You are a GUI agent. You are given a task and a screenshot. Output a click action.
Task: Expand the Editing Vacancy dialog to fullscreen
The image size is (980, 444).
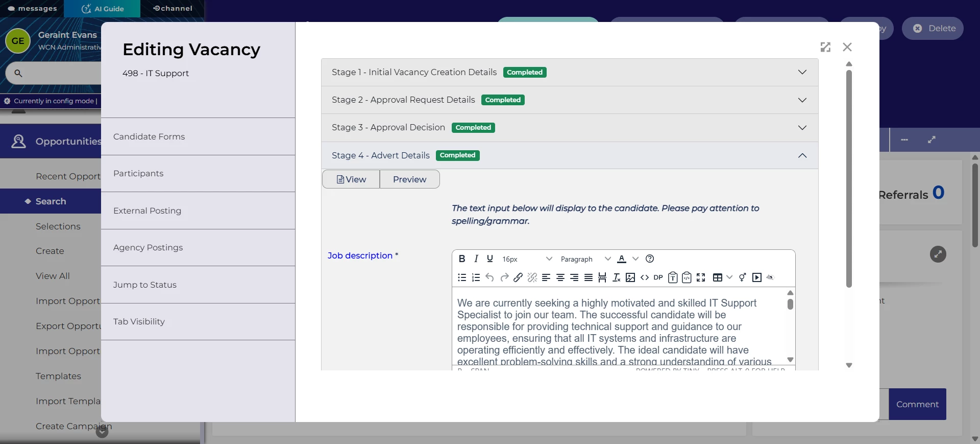825,47
